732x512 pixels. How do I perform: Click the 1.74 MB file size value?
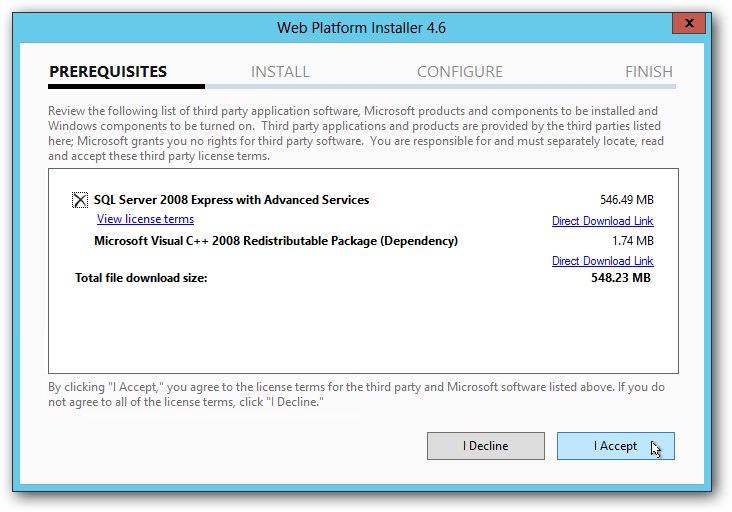point(632,241)
